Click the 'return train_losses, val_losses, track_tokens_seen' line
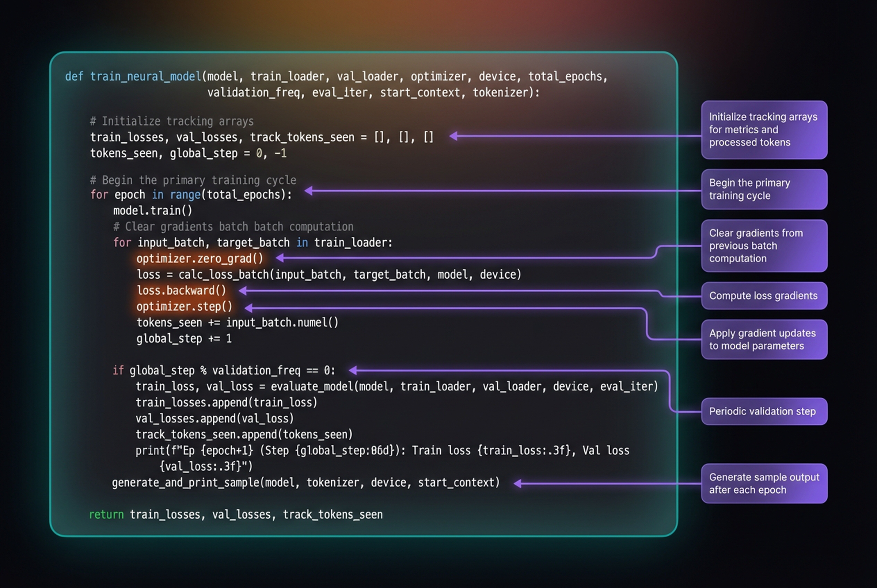This screenshot has width=877, height=588. [x=236, y=515]
